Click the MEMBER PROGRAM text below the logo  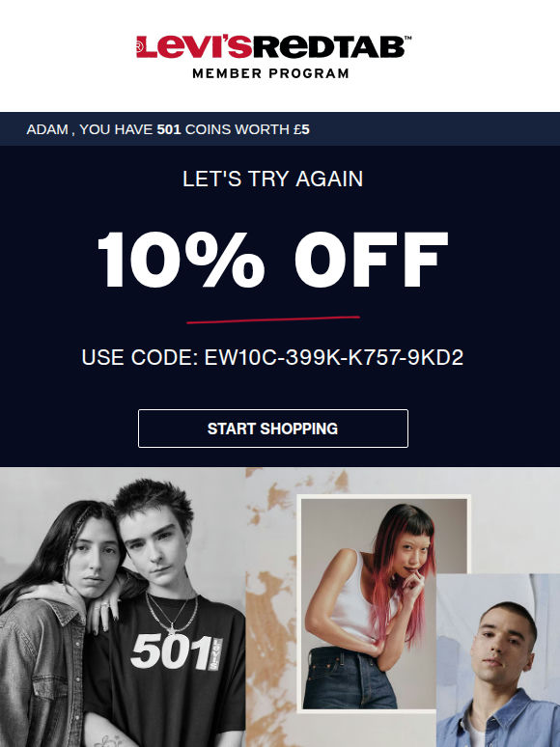(x=270, y=73)
